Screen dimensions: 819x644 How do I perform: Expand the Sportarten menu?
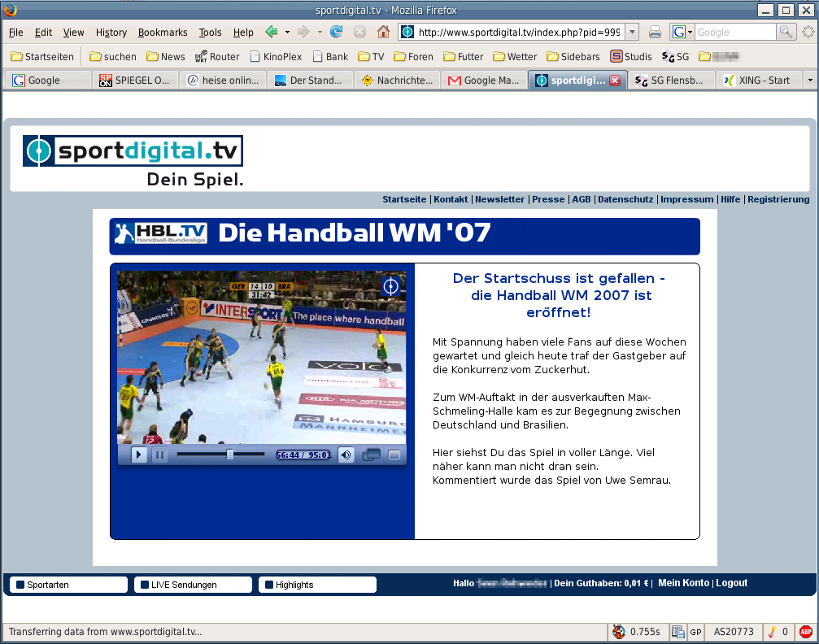pos(68,585)
